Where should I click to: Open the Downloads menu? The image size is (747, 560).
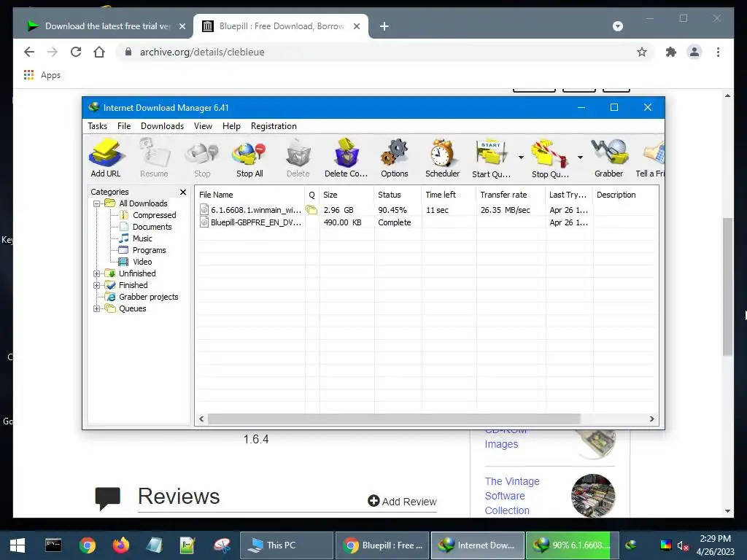pyautogui.click(x=162, y=126)
